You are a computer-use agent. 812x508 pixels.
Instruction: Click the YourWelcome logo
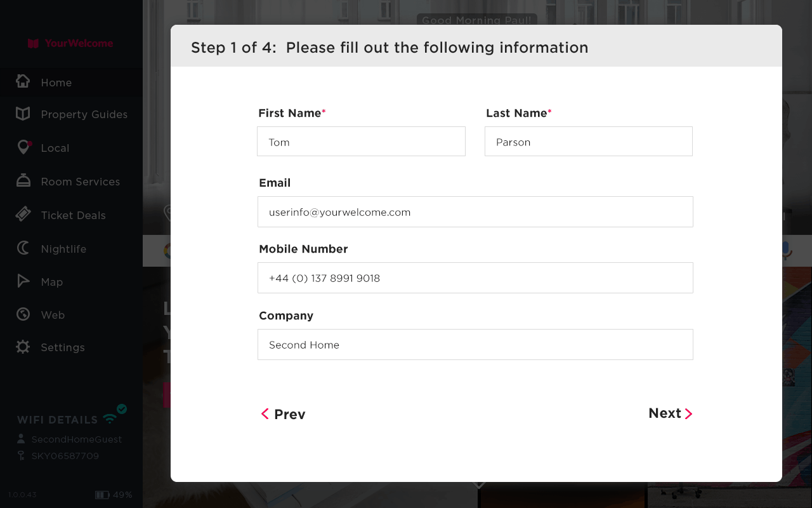(x=70, y=43)
